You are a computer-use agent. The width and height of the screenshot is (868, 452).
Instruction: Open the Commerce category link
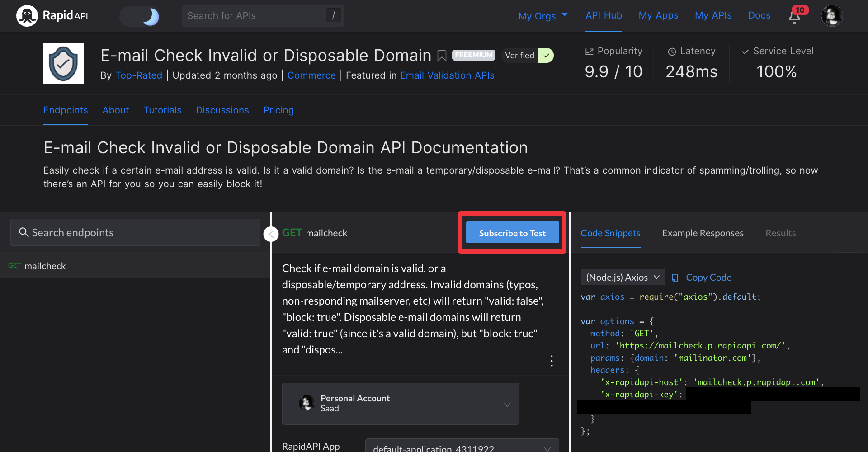[311, 75]
